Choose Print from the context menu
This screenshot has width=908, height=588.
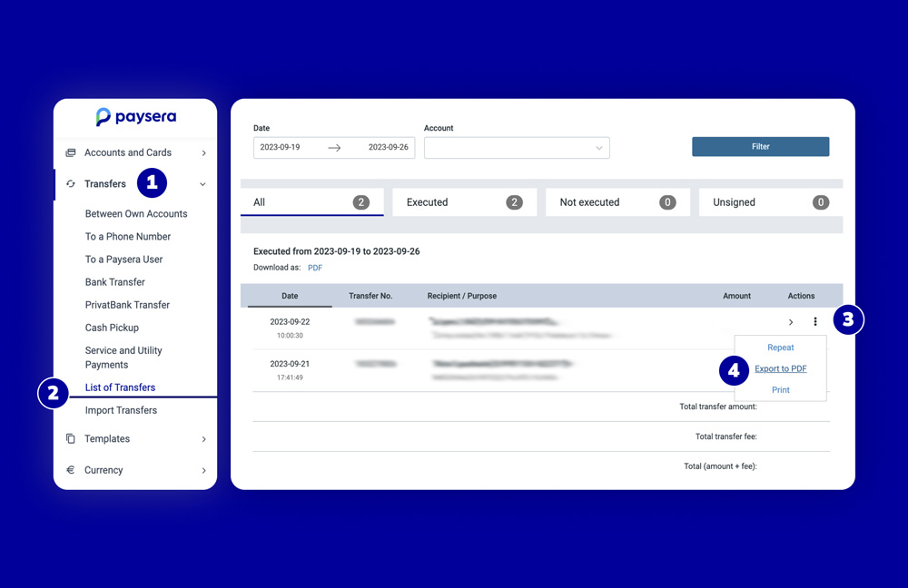pos(780,389)
